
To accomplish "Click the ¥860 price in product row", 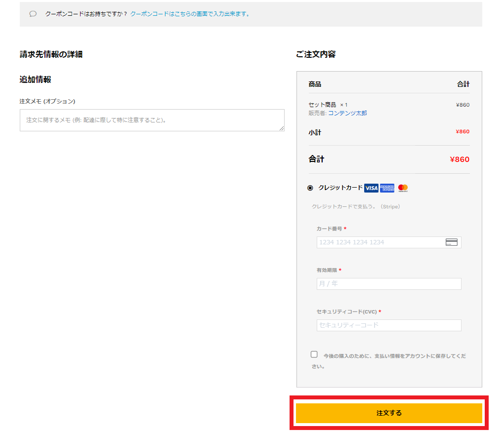I will pos(462,105).
